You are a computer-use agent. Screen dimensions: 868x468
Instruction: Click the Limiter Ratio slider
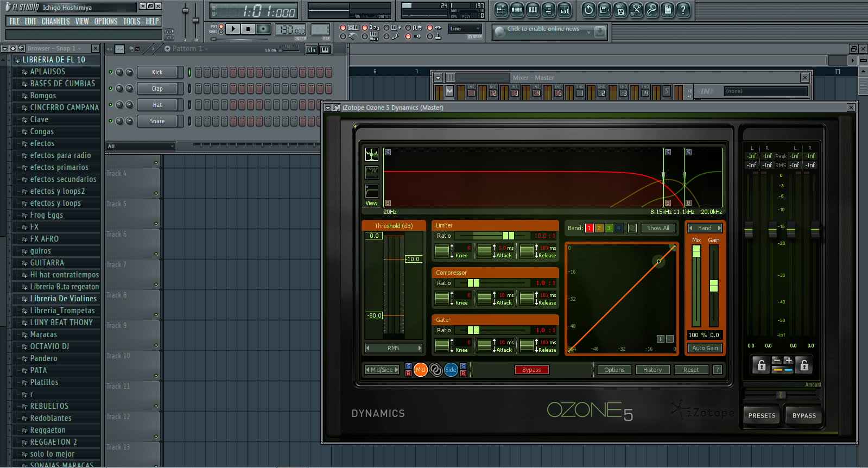(x=492, y=236)
